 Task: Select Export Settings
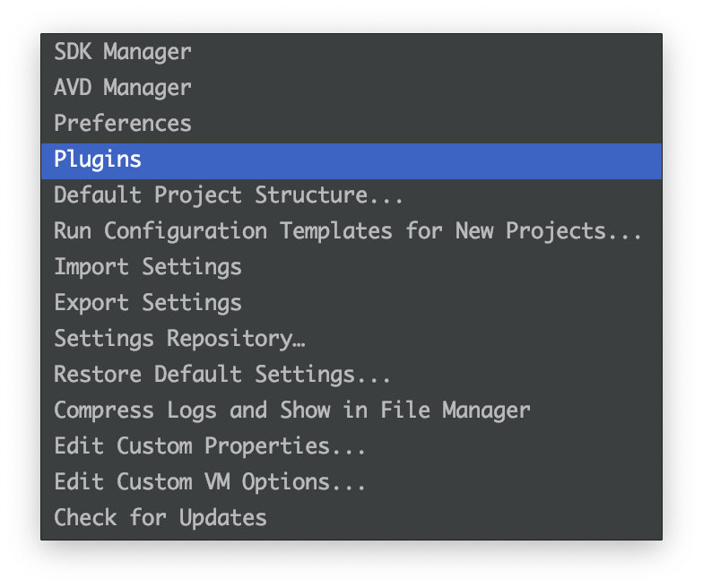click(x=351, y=303)
